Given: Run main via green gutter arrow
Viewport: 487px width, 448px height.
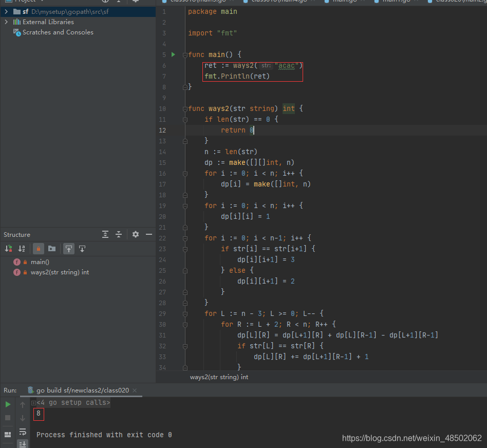Looking at the screenshot, I should (173, 54).
